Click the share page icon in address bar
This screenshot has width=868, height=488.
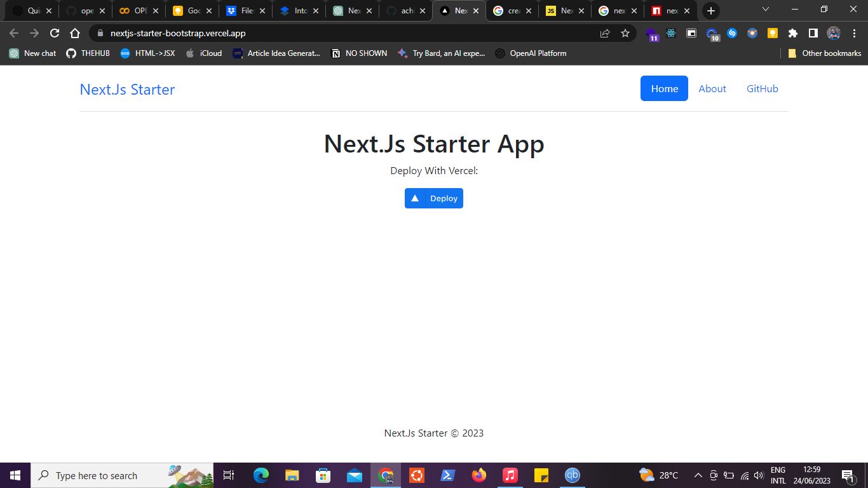(605, 33)
